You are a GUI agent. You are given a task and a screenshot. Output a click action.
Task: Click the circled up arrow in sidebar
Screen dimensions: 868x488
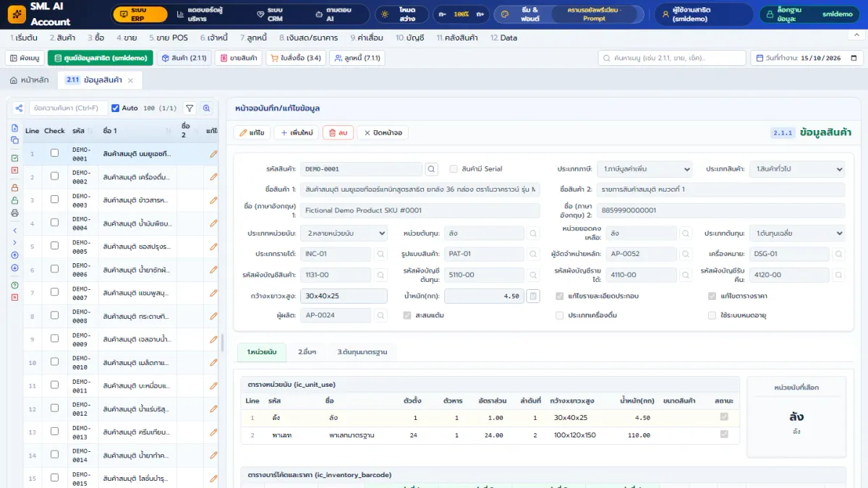(14, 254)
